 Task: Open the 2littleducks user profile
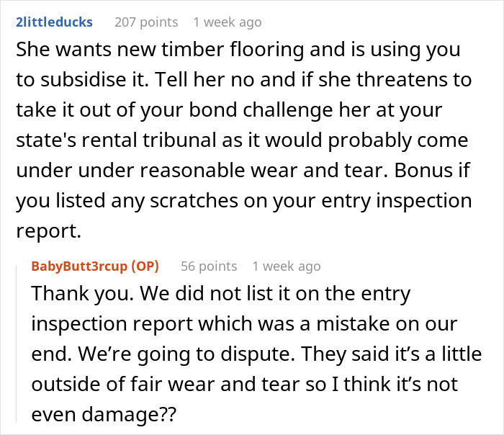coord(55,22)
